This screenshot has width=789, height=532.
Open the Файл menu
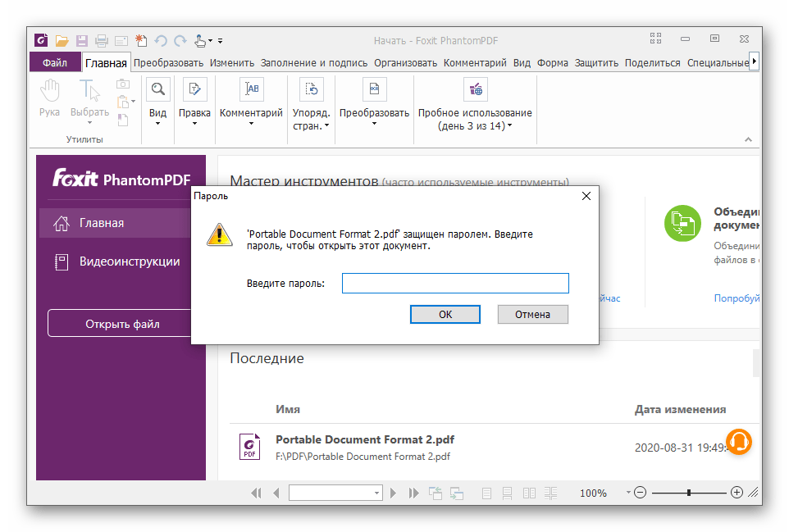(x=55, y=62)
